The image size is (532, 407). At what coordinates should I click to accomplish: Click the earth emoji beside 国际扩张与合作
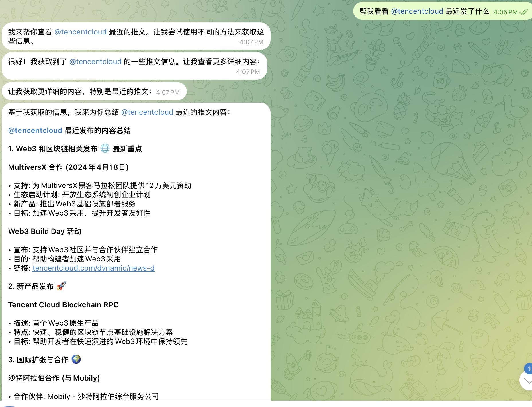pos(76,359)
